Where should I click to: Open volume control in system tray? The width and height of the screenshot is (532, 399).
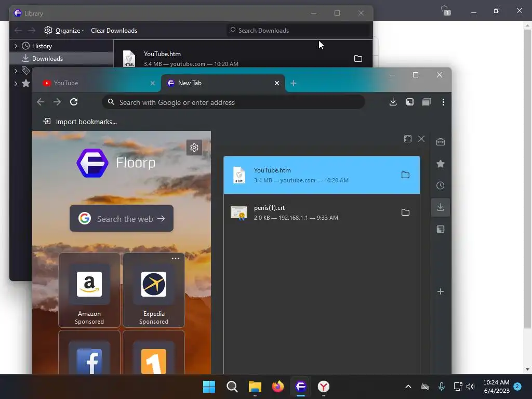470,387
